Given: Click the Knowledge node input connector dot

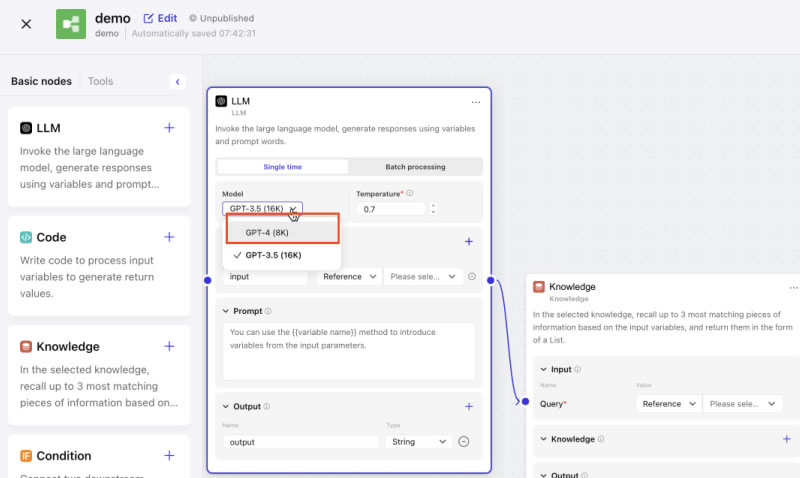Looking at the screenshot, I should pos(525,401).
